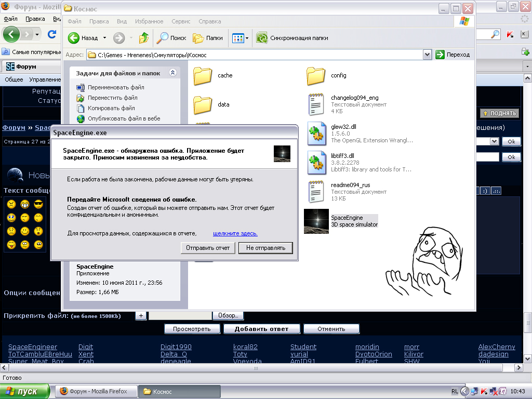The width and height of the screenshot is (532, 399).
Task: Select the SpaceEngine application thumbnail
Action: pyautogui.click(x=316, y=221)
